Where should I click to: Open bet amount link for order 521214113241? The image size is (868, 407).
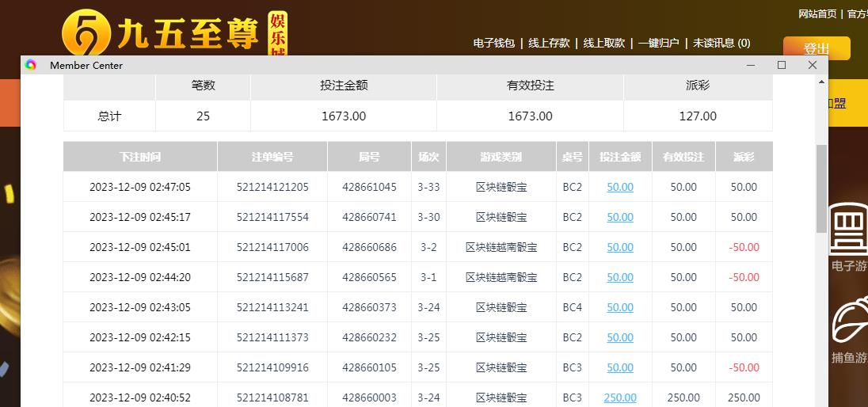(x=620, y=307)
